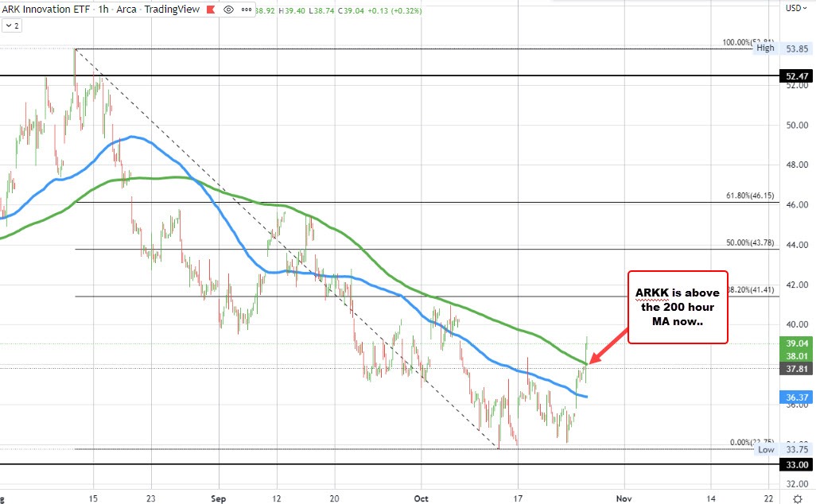Click the +0.13 (+0.32%) change value
This screenshot has height=504, width=816.
(x=394, y=10)
